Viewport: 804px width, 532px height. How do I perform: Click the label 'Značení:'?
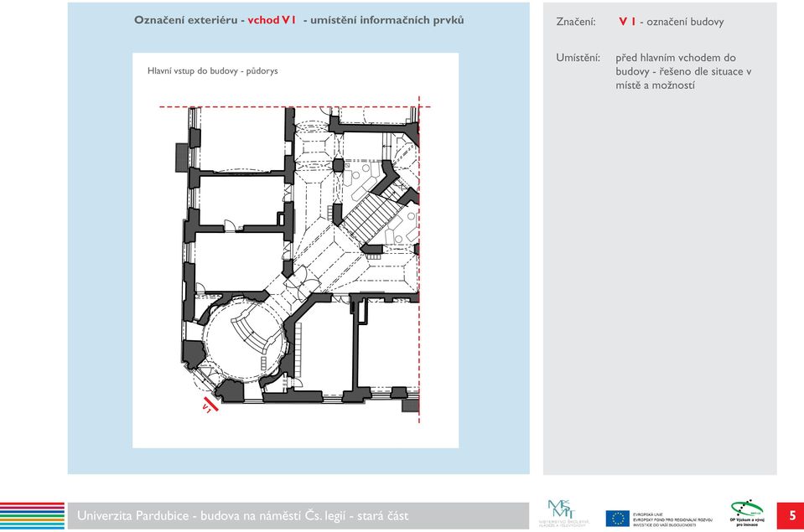click(x=576, y=22)
